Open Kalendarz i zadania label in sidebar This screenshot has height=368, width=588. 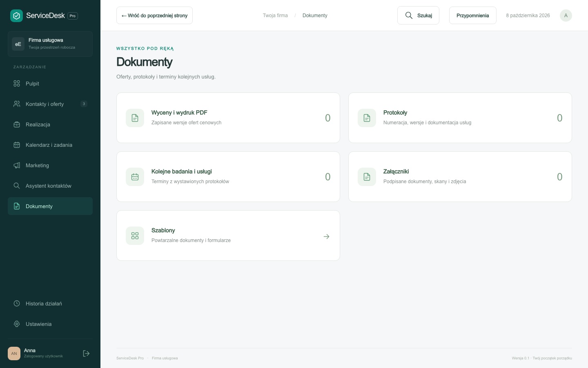pos(49,145)
